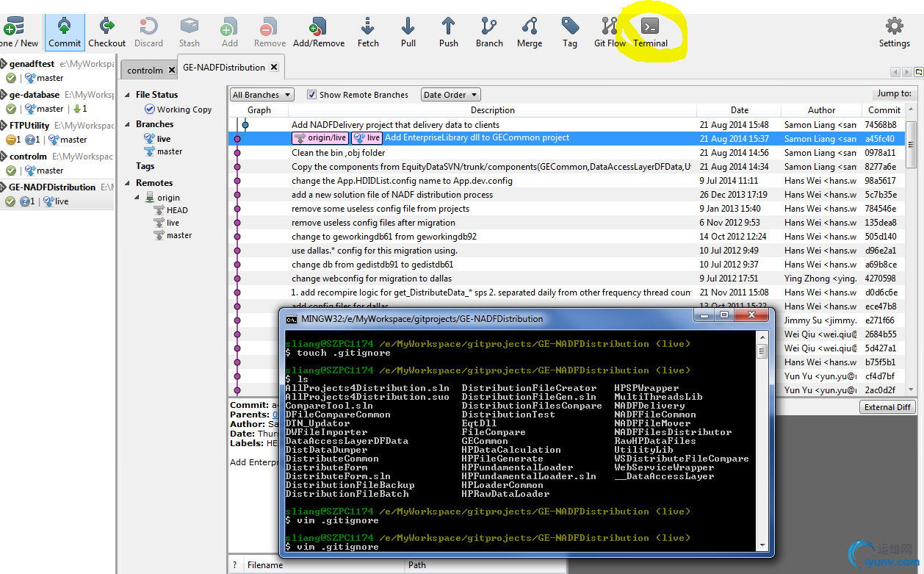Collapse the origin remote tree node

(137, 198)
